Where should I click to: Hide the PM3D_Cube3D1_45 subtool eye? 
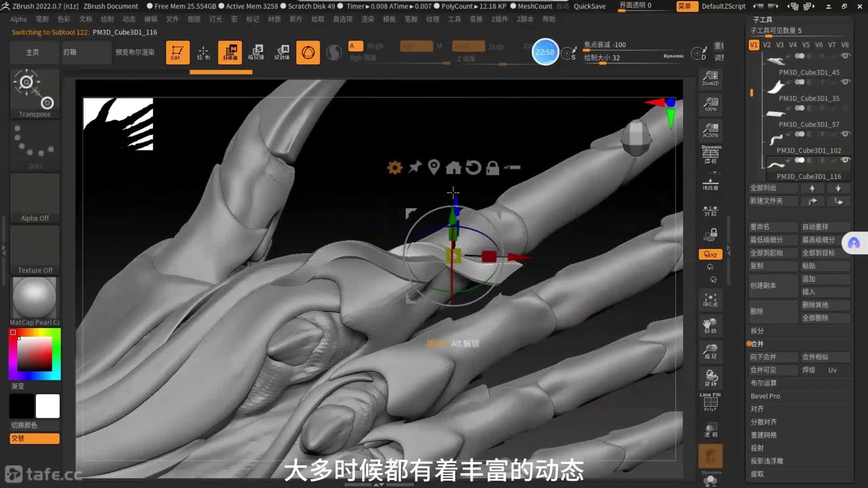(x=845, y=56)
